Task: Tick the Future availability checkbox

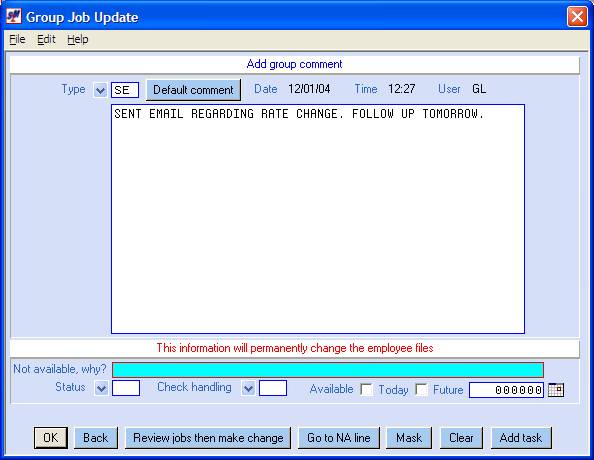Action: point(421,390)
